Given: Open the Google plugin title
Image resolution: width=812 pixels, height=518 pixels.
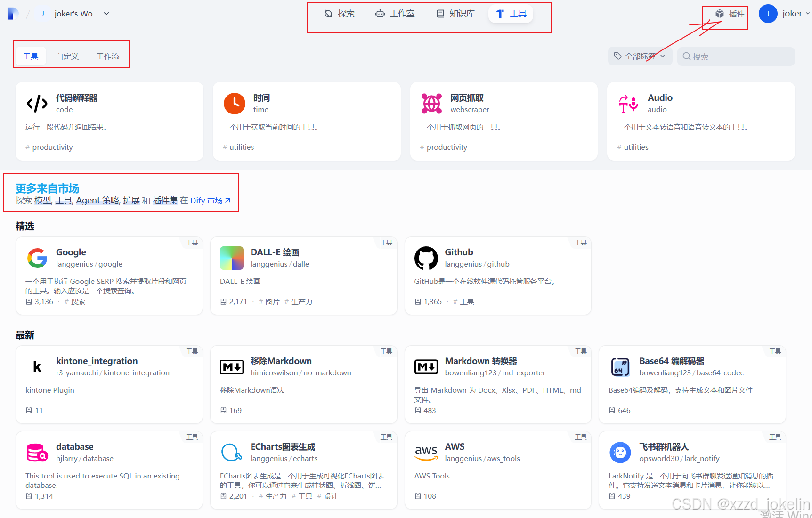Looking at the screenshot, I should (x=71, y=252).
